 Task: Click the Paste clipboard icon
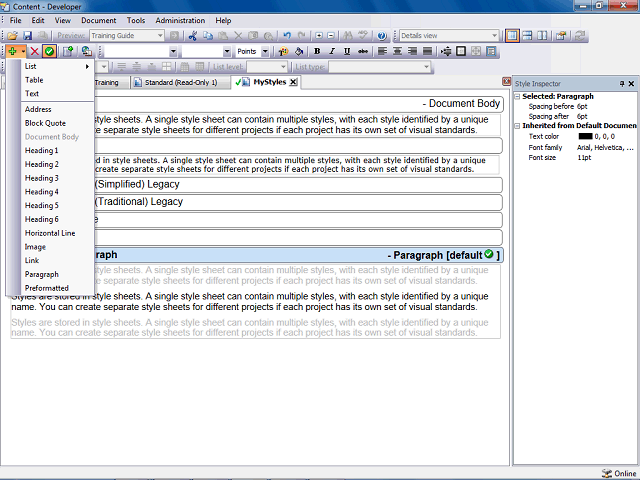point(223,36)
